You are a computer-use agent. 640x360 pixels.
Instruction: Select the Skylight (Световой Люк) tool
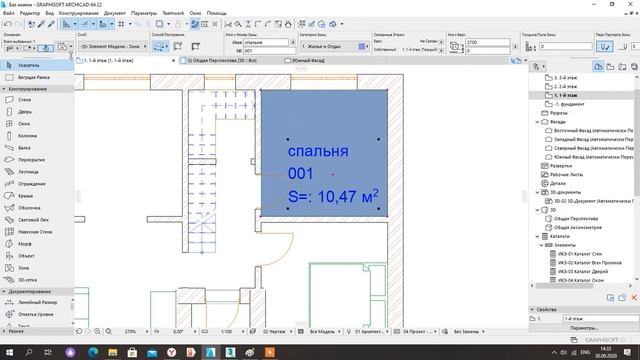point(37,220)
